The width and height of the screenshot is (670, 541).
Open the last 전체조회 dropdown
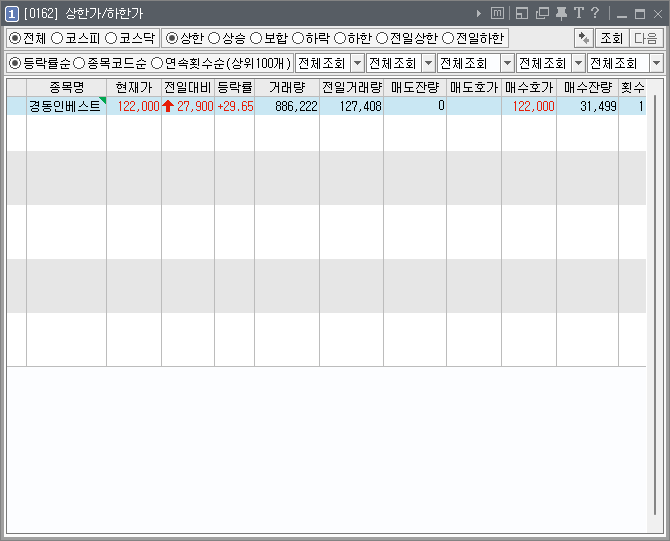[x=657, y=64]
